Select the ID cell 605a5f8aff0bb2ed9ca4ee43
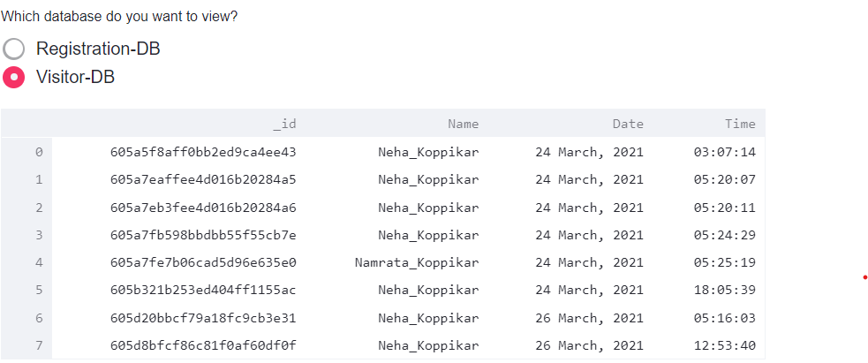 pyautogui.click(x=203, y=152)
